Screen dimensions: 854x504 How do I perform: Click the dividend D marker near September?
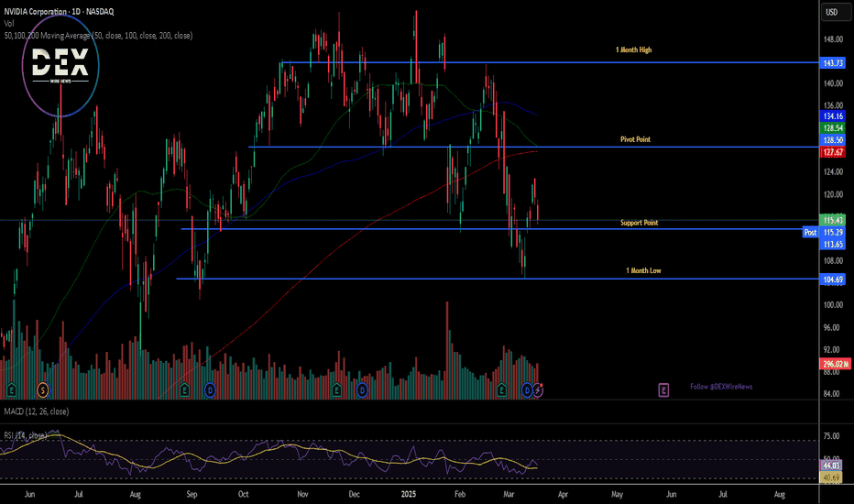tap(210, 390)
